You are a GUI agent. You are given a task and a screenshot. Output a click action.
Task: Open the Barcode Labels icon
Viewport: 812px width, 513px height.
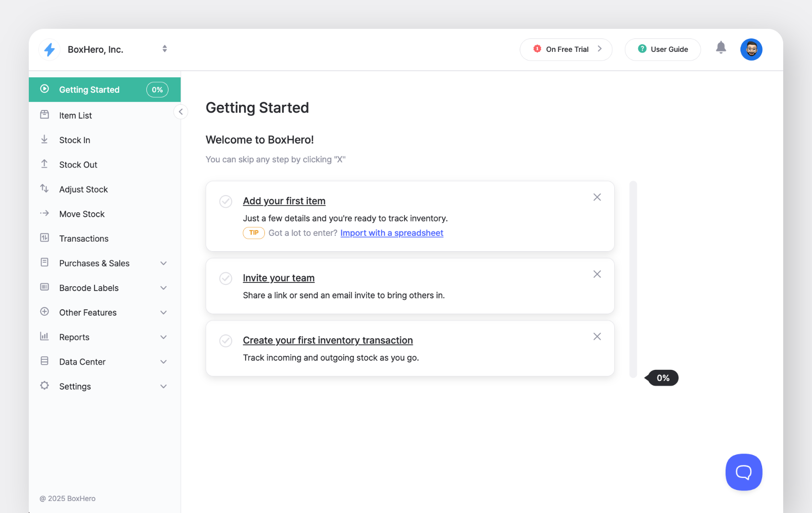point(44,287)
